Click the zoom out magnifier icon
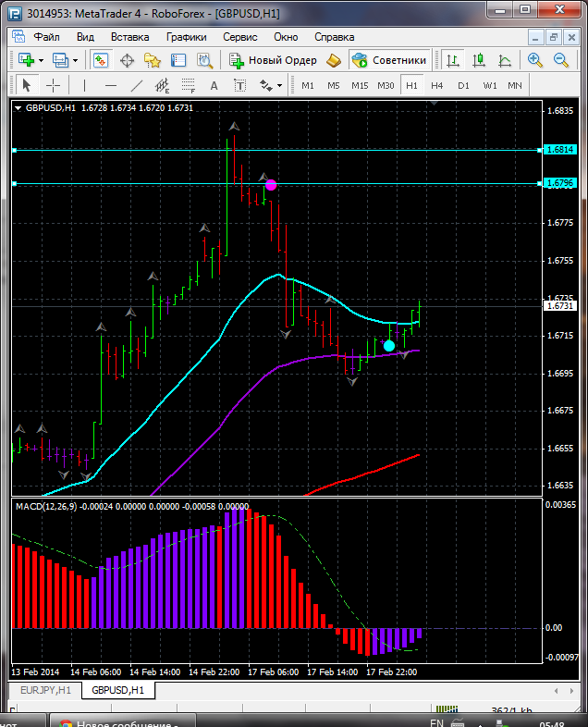The width and height of the screenshot is (588, 727). 561,60
